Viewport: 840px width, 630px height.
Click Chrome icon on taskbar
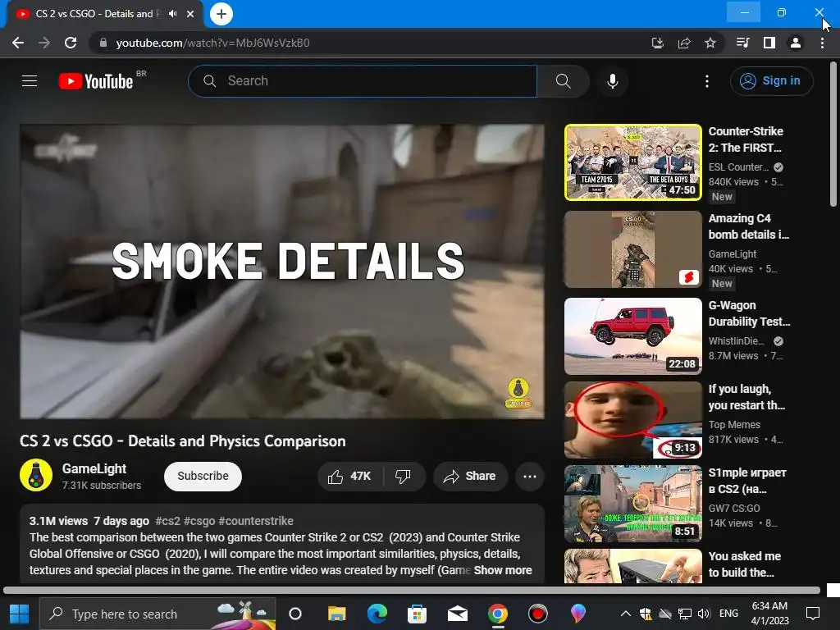point(498,614)
